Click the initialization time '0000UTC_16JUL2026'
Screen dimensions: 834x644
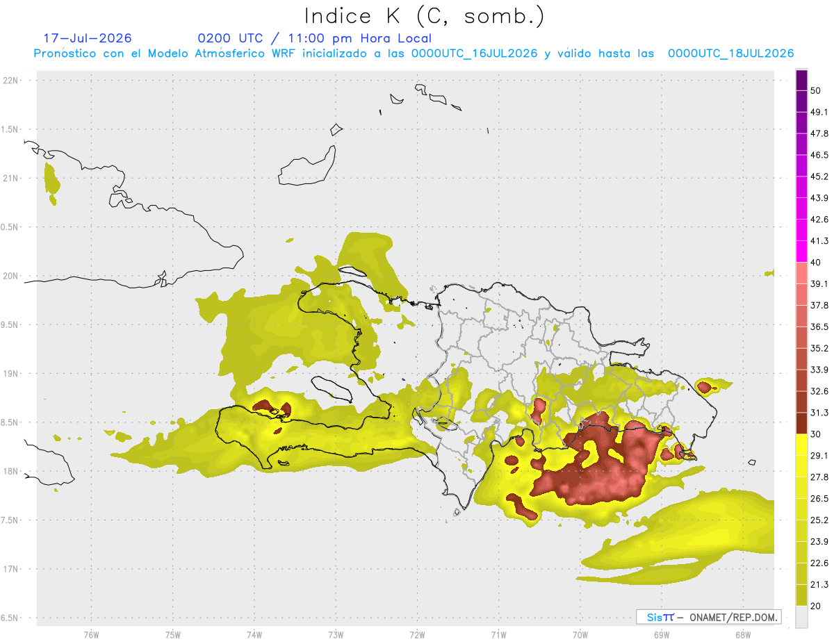(x=475, y=53)
